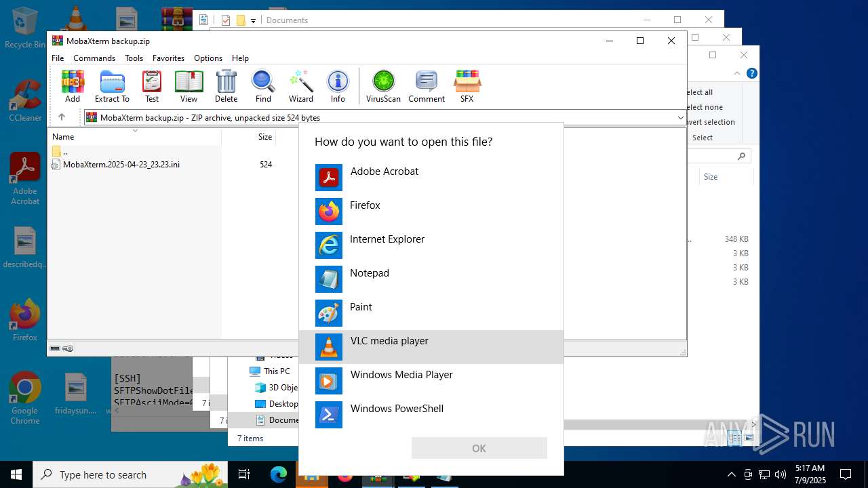Screen dimensions: 868x488
Task: Click the Info toolbar icon
Action: tap(338, 86)
